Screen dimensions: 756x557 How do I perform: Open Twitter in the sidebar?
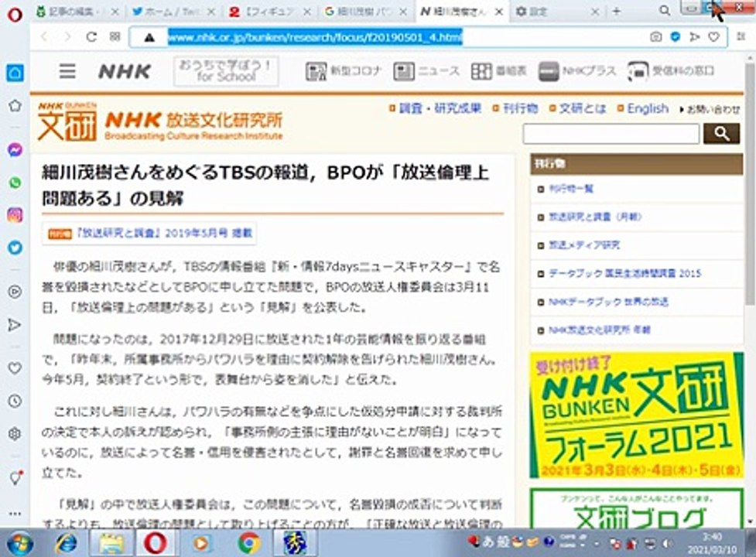click(15, 248)
